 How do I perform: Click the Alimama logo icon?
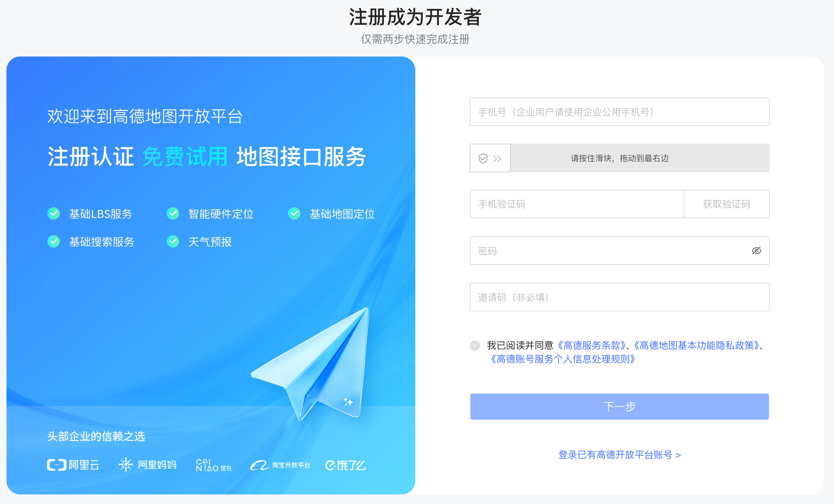(x=126, y=464)
